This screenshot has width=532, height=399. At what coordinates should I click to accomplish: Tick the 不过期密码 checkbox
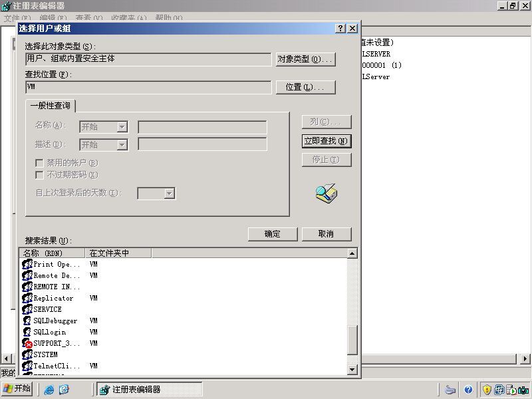(39, 175)
